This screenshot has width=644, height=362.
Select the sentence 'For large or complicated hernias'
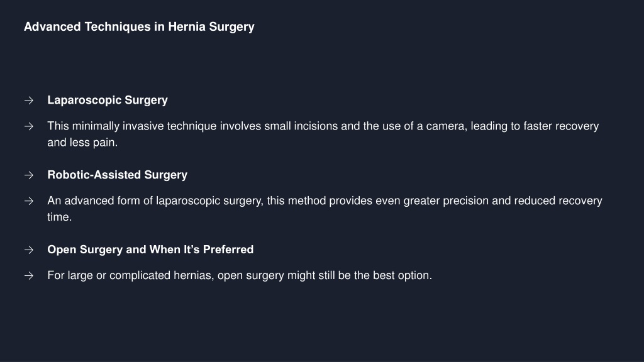(240, 275)
